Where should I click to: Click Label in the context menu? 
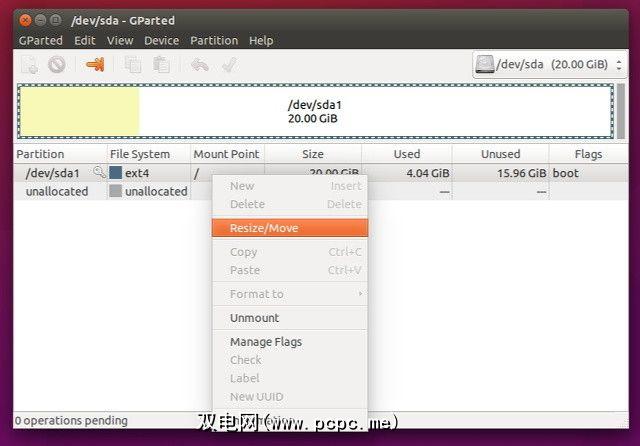[290, 378]
